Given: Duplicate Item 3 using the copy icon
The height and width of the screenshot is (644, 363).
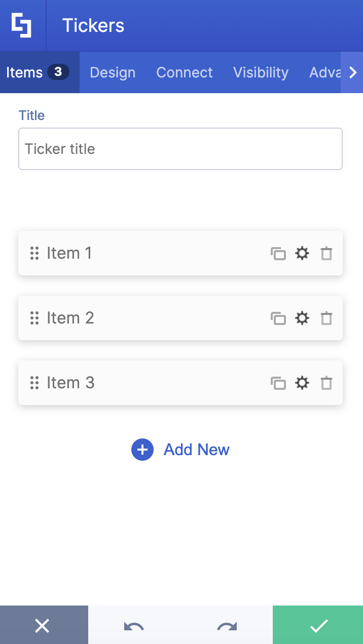Looking at the screenshot, I should coord(278,383).
